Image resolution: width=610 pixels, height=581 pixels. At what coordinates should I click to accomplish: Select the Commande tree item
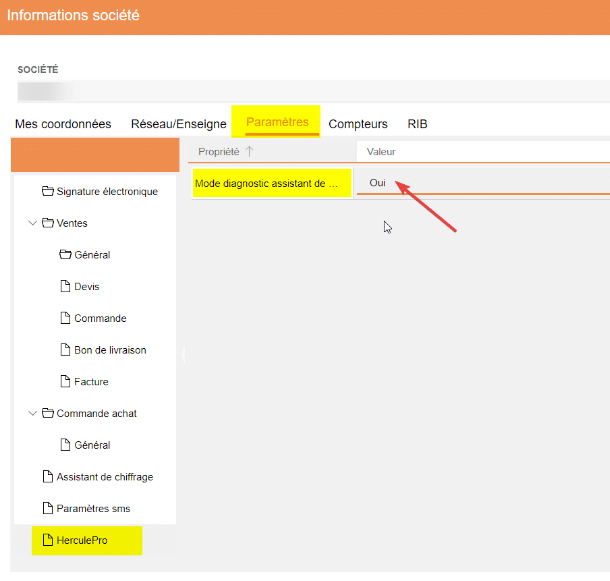[x=100, y=318]
